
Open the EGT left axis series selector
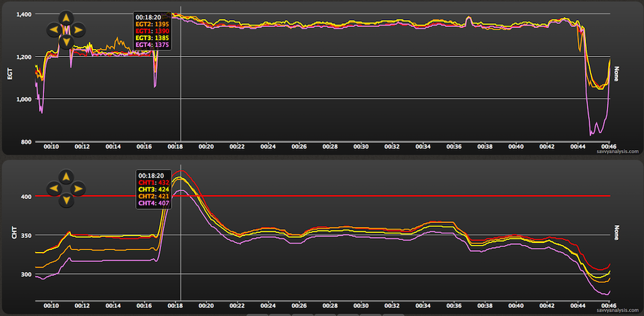pos(9,75)
